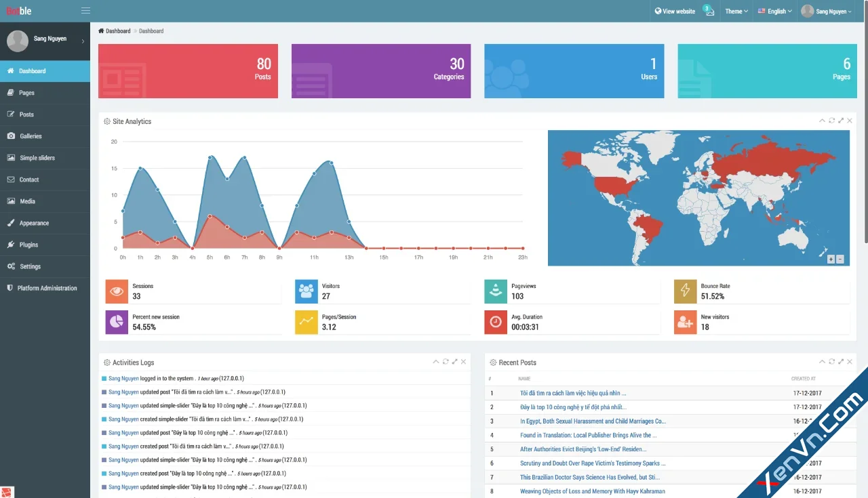This screenshot has width=868, height=498.
Task: Open Galleries in the sidebar
Action: tap(31, 136)
